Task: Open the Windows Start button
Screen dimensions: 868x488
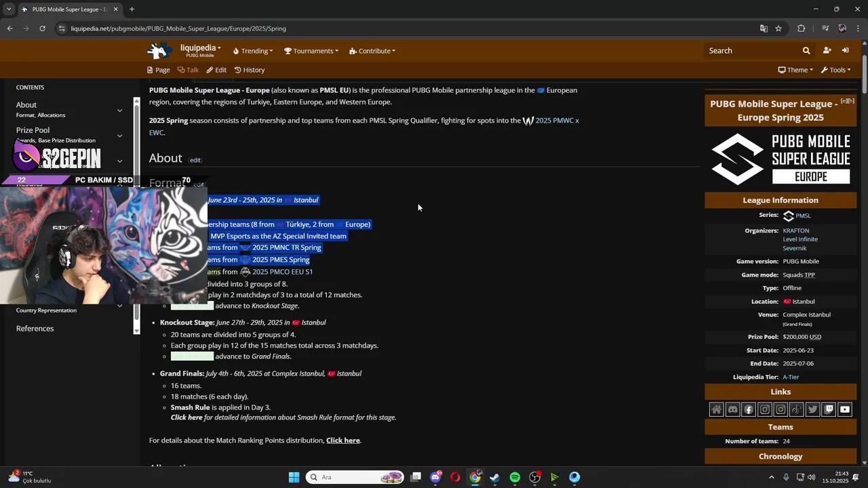Action: (x=294, y=477)
